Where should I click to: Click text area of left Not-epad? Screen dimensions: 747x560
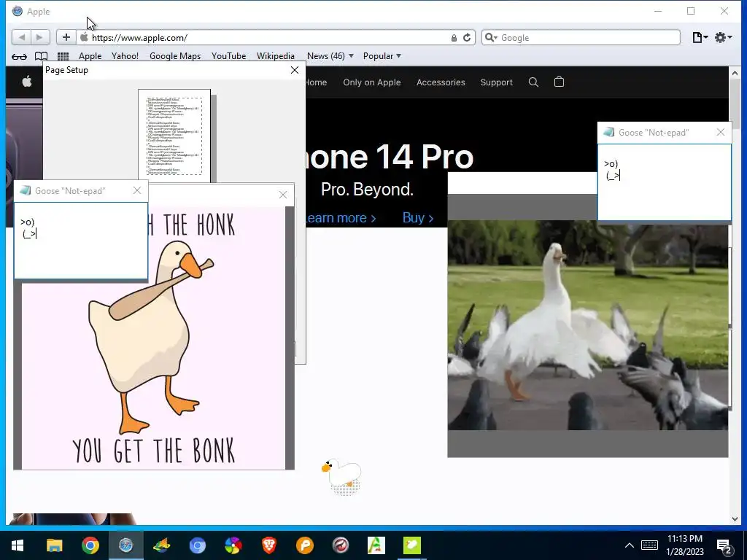(81, 241)
